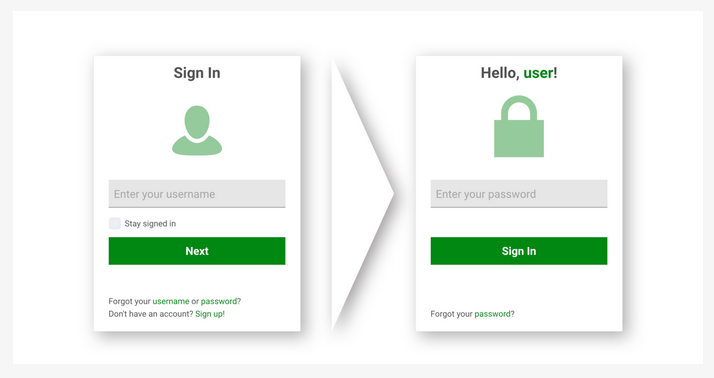The width and height of the screenshot is (714, 378).
Task: Click the large arrow between the cards
Action: 362,194
